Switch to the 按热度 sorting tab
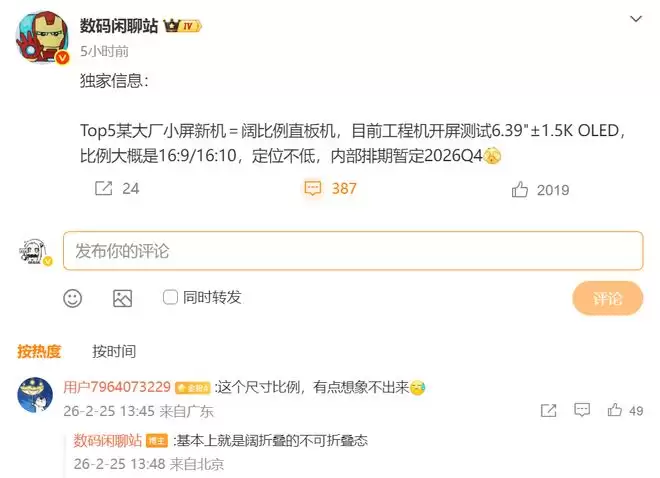The image size is (660, 478). point(39,351)
